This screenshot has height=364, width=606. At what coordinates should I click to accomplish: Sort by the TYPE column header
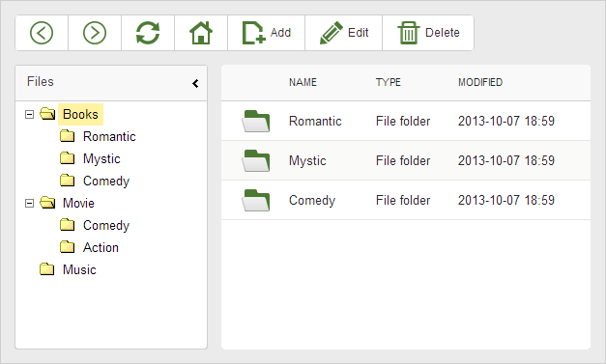(389, 82)
